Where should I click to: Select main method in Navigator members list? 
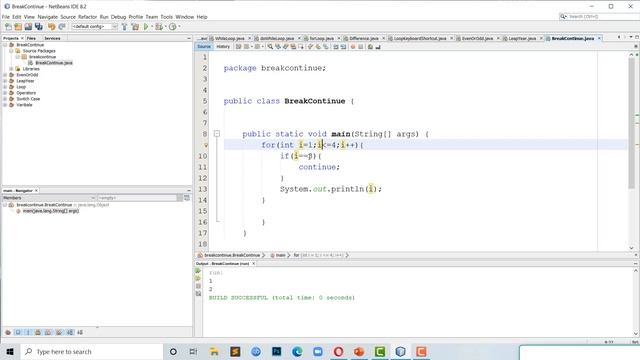click(x=51, y=211)
